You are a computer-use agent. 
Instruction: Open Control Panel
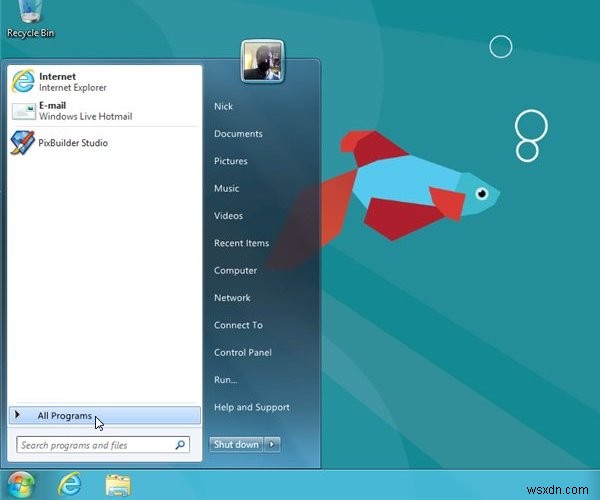[243, 353]
